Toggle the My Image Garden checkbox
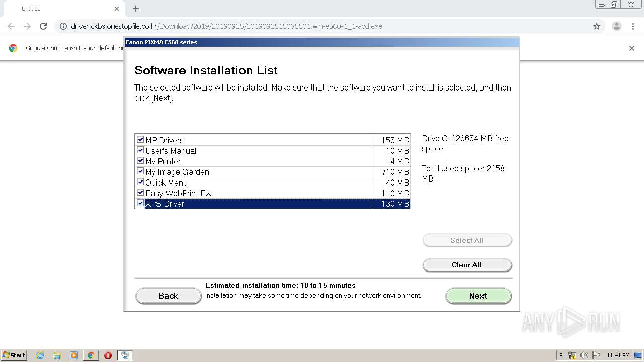 click(x=140, y=171)
